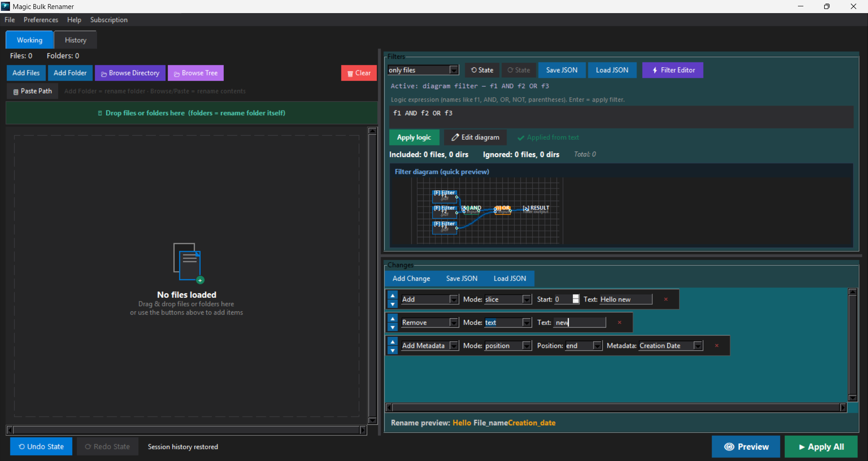Open the File menu
Screen dimensions: 868x461
coord(9,20)
